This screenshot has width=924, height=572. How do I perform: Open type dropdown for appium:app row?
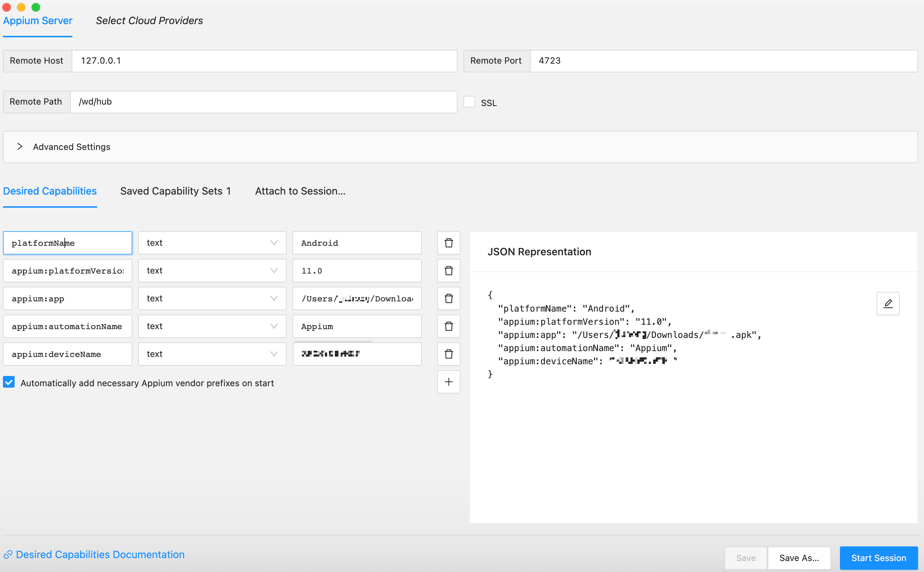pyautogui.click(x=212, y=298)
